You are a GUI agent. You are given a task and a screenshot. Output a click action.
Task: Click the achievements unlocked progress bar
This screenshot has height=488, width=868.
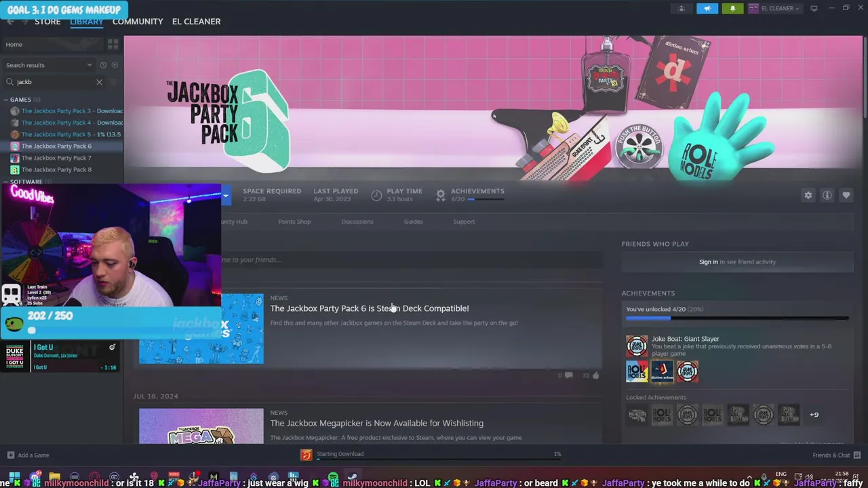(x=737, y=318)
